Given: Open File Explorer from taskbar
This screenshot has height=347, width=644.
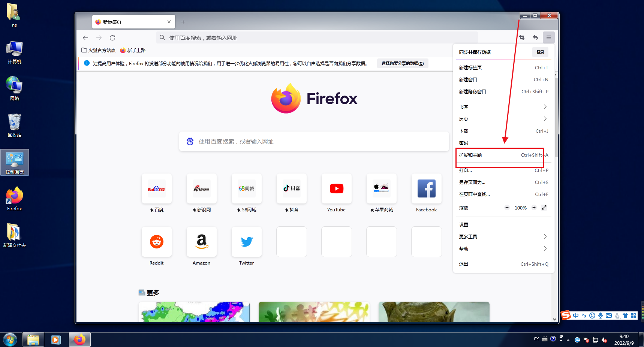Looking at the screenshot, I should 33,340.
